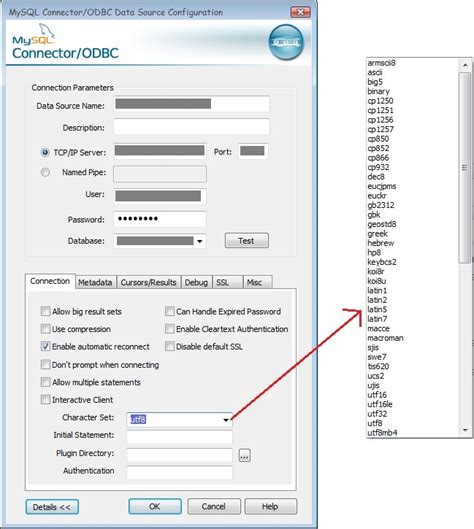Click the Description input field
Screen dimensions: 474x529
point(191,127)
